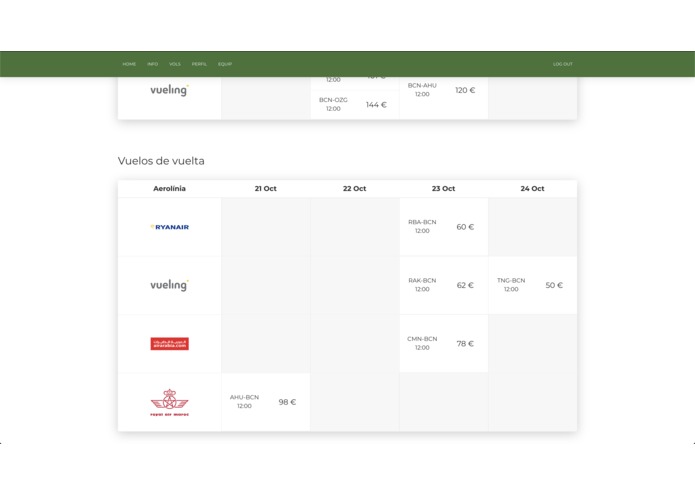Click the Air Arabia airline logo

[169, 343]
